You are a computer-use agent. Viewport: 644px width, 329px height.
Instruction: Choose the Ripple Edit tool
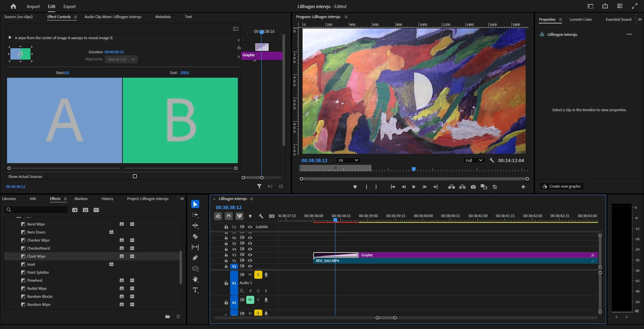(x=195, y=226)
